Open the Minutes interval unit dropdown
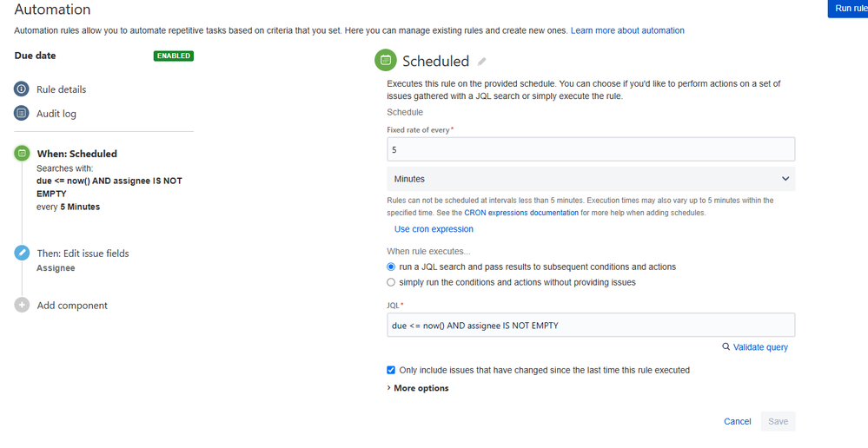The width and height of the screenshot is (868, 448). coord(591,179)
